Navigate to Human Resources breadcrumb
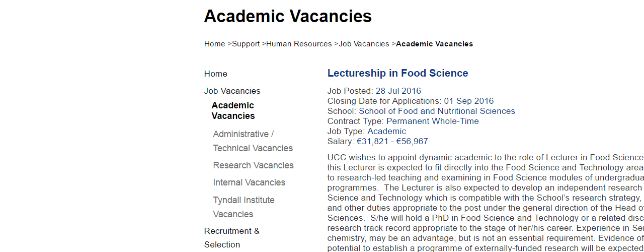 click(299, 44)
